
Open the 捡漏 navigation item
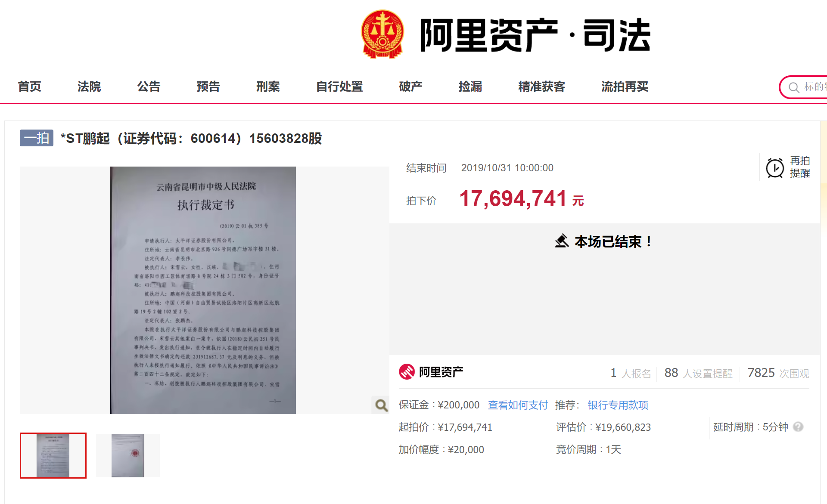click(470, 87)
